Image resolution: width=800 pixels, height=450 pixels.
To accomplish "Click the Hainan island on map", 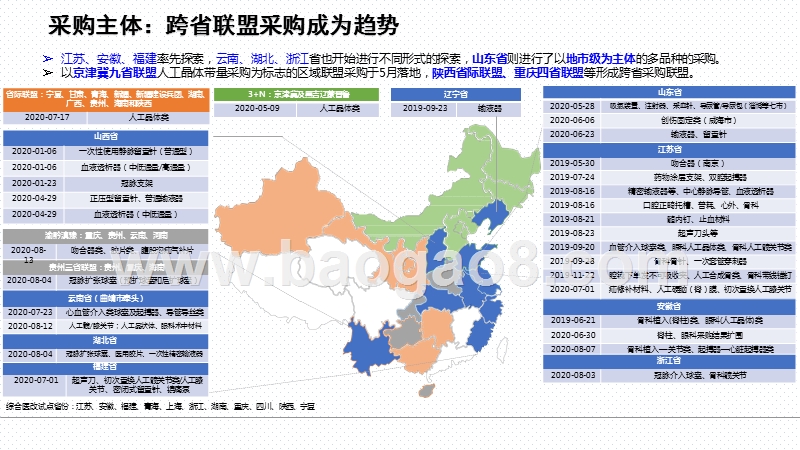I will [426, 391].
